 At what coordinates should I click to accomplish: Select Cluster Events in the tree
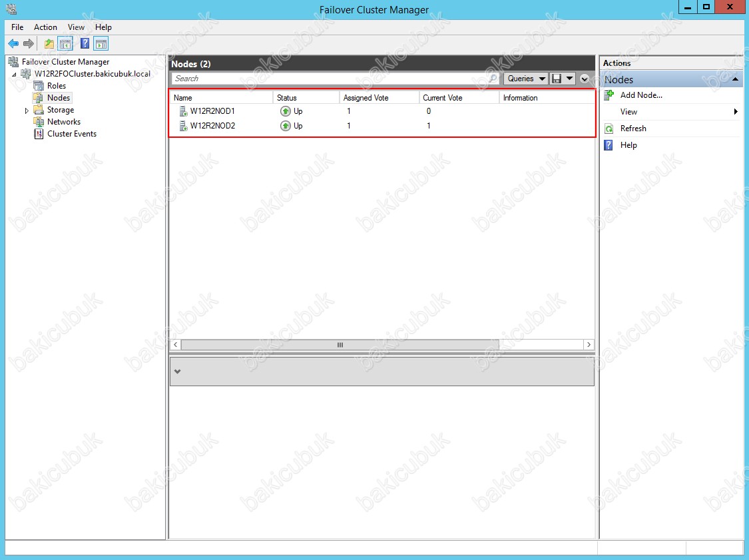click(72, 134)
